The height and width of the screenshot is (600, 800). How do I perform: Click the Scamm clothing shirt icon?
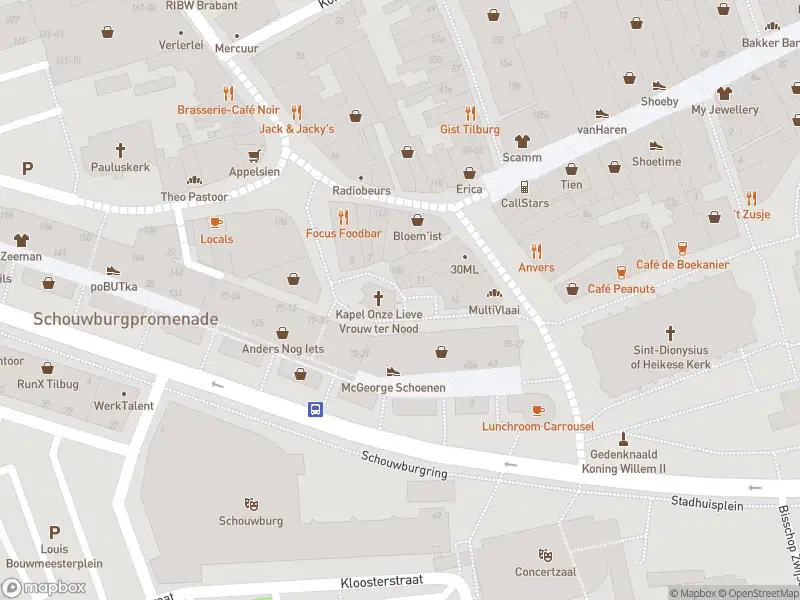[x=522, y=141]
